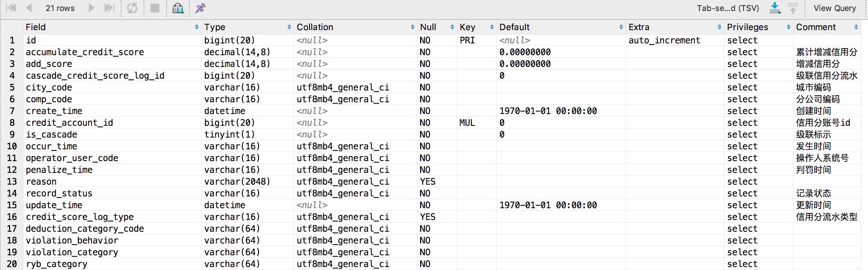Click the import data upload icon
The image size is (868, 270).
(x=793, y=8)
